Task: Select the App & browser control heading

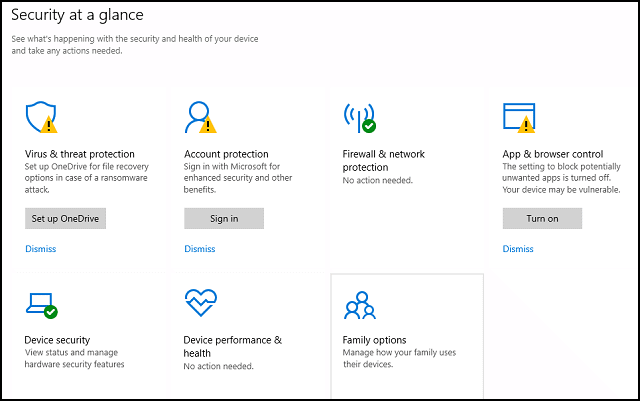Action: click(553, 154)
